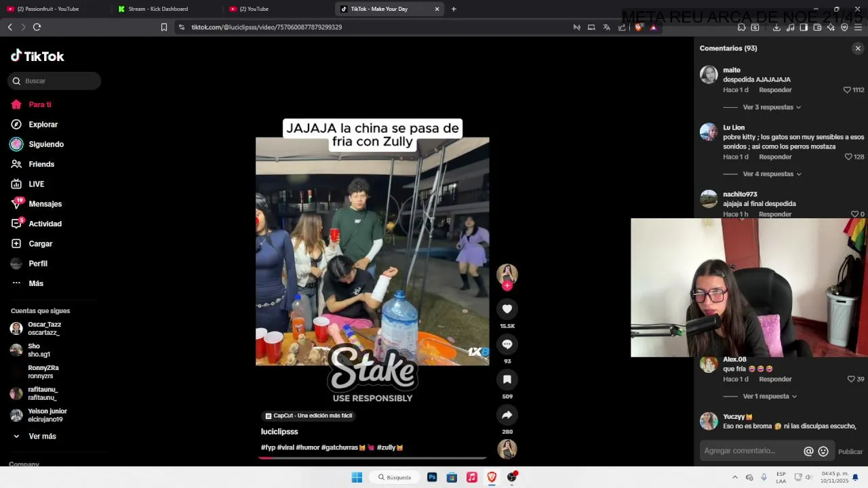Viewport: 868px width, 488px height.
Task: Translate page icon in address bar
Action: point(606,27)
